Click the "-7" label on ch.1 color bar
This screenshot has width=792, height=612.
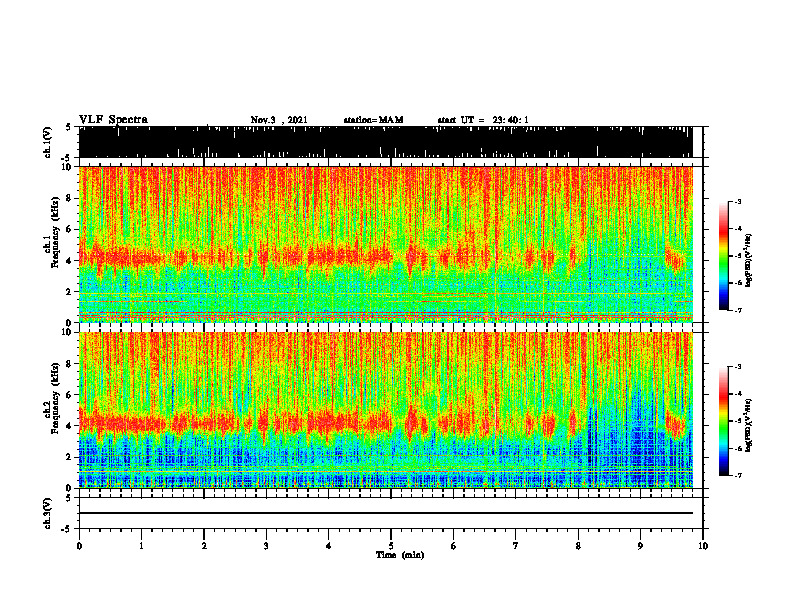(x=738, y=310)
